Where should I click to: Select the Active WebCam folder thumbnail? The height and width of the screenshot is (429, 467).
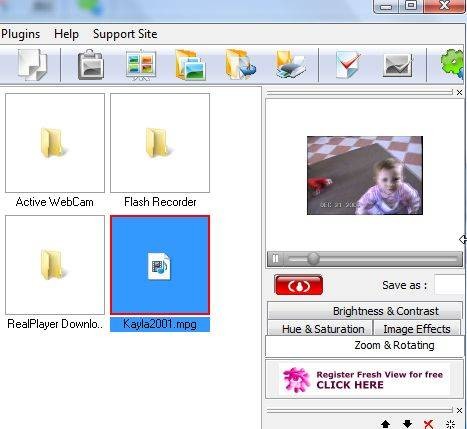[55, 143]
